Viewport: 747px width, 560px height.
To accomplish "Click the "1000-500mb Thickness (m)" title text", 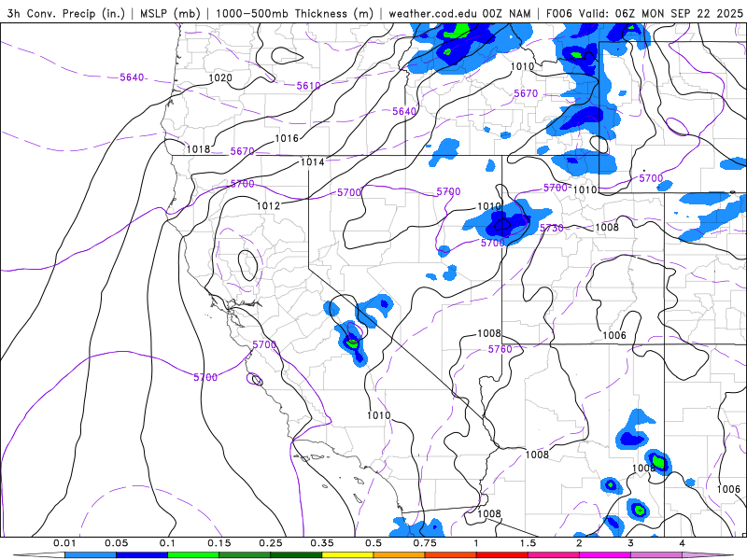I will [x=294, y=13].
